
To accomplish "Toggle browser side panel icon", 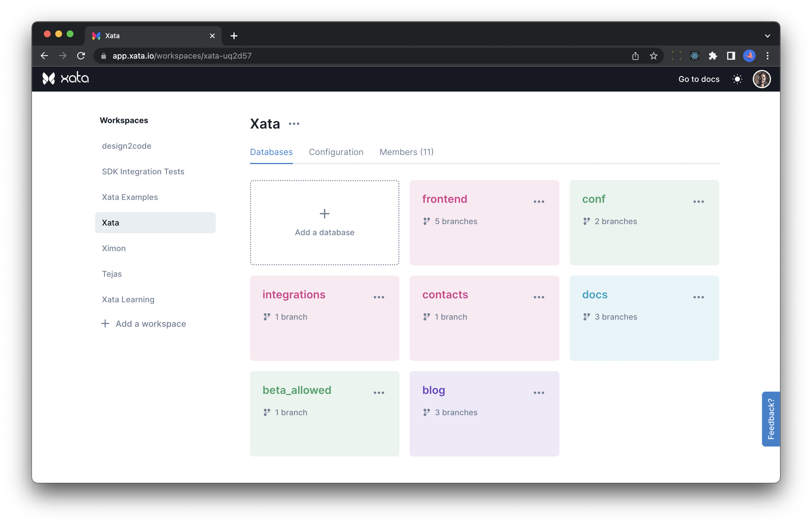I will [x=731, y=56].
